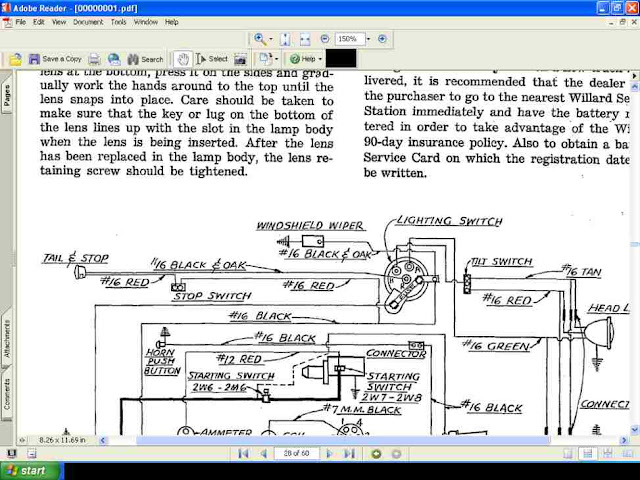Select the Zoom In magnifier tool
Screen dimensions: 640x480
[x=260, y=39]
